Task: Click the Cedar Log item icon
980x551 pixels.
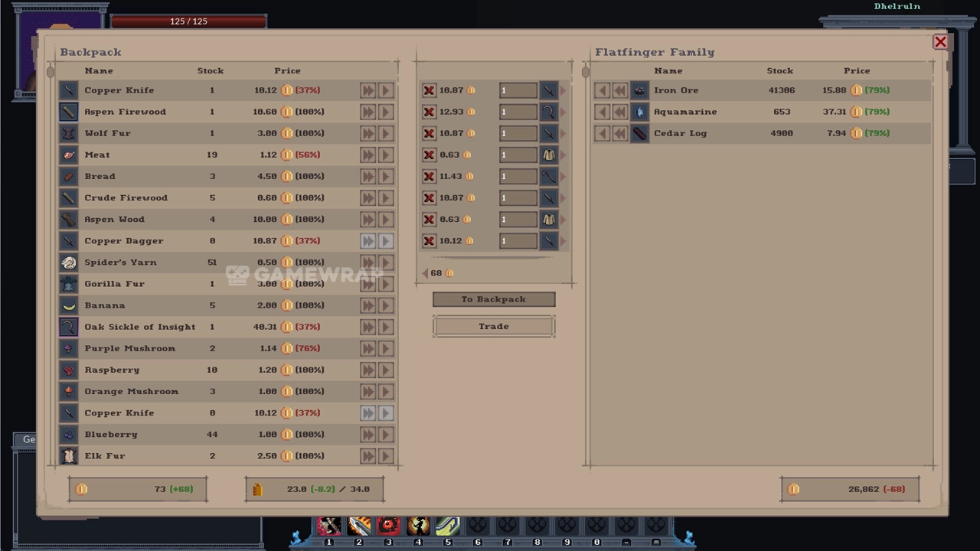Action: coord(639,133)
